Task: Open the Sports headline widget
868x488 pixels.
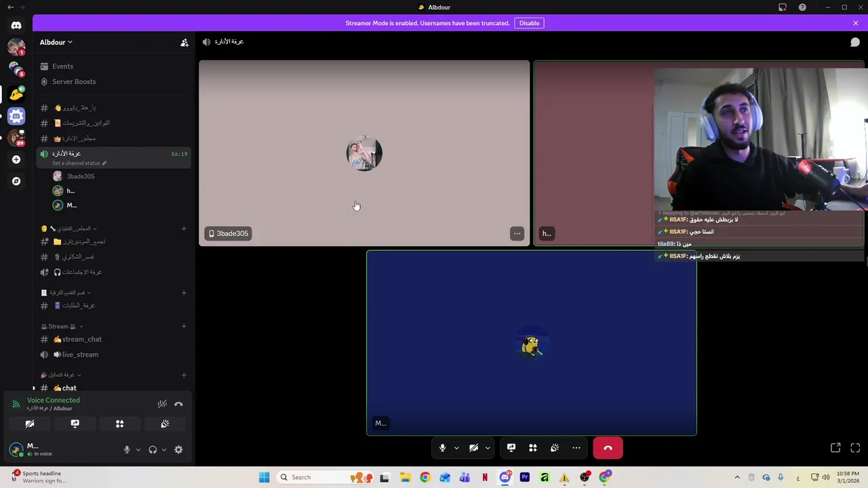Action: pyautogui.click(x=39, y=477)
